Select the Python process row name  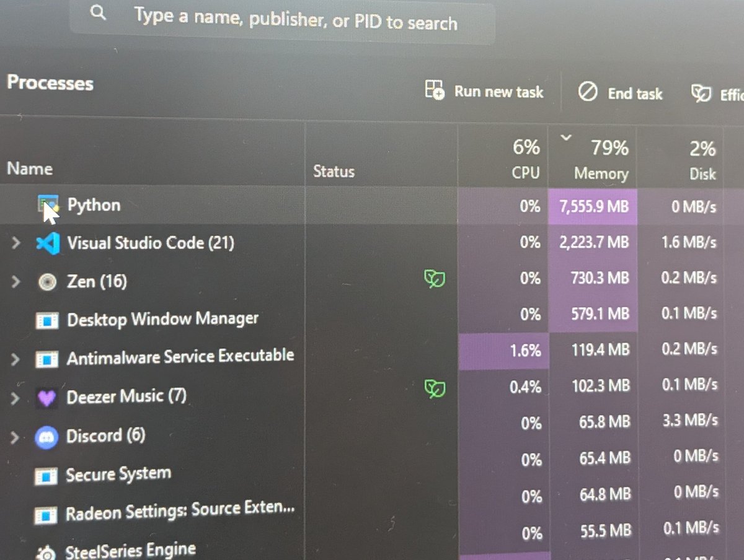[94, 205]
